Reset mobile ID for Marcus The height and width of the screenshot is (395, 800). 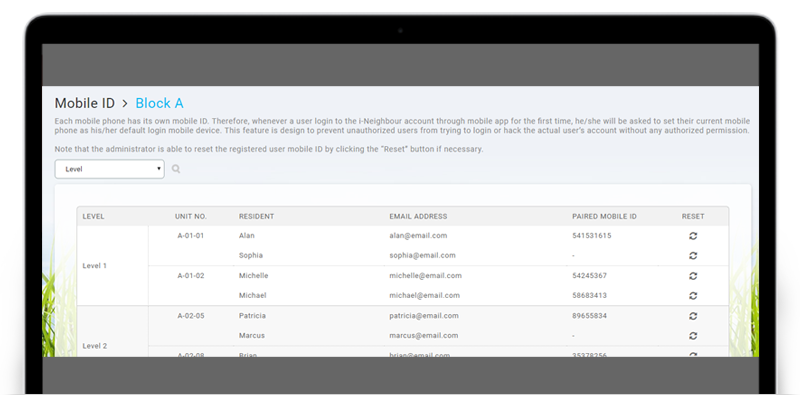pos(693,336)
